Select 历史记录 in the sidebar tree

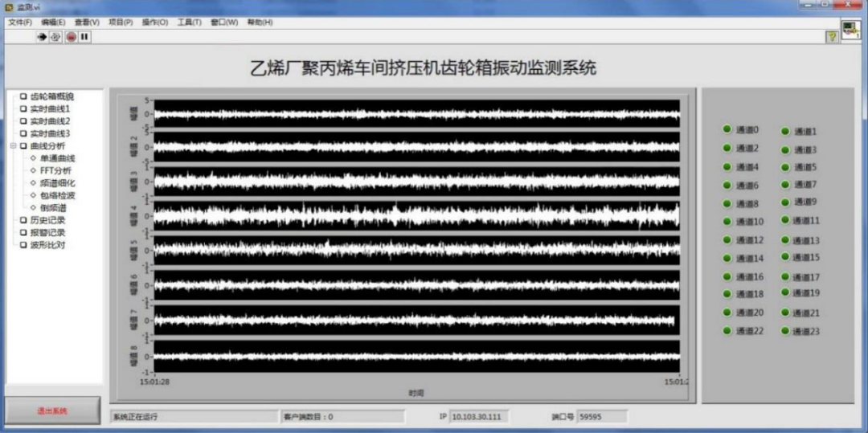[47, 220]
